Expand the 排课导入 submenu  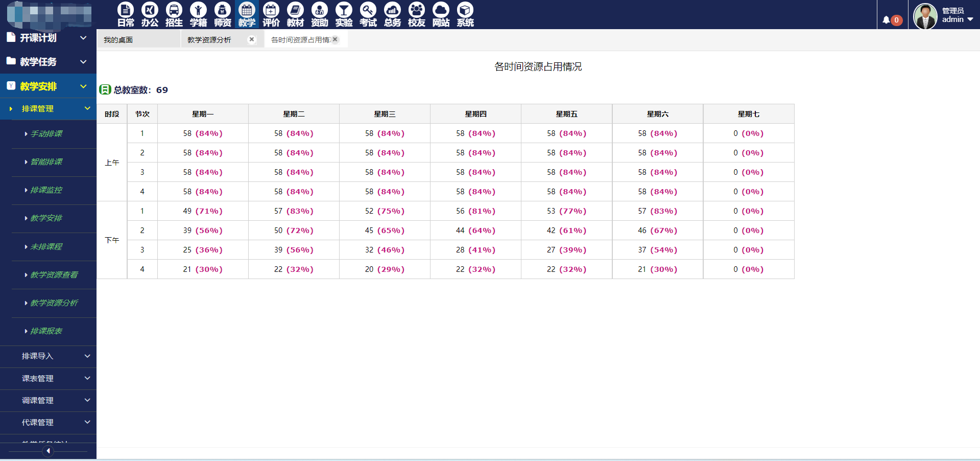click(48, 356)
